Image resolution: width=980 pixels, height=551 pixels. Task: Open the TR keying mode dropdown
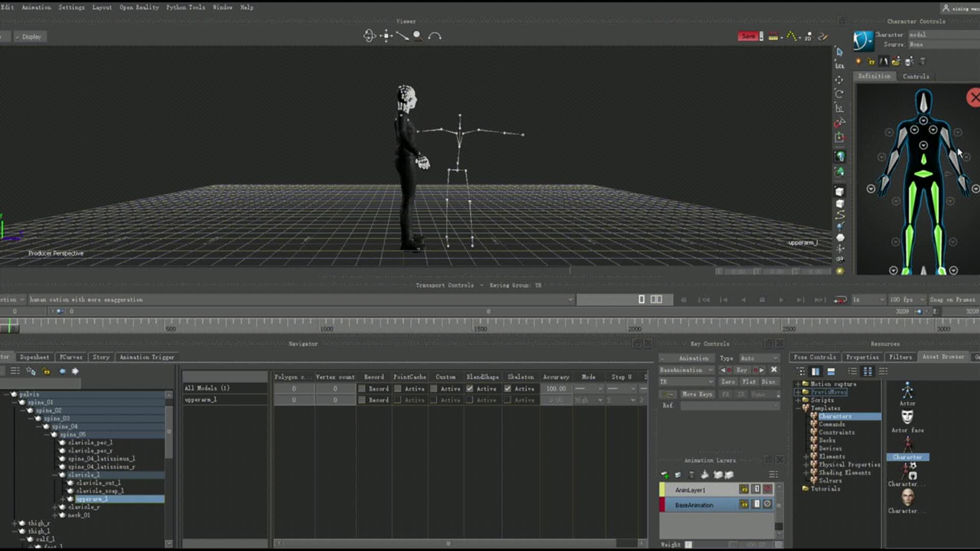click(687, 382)
